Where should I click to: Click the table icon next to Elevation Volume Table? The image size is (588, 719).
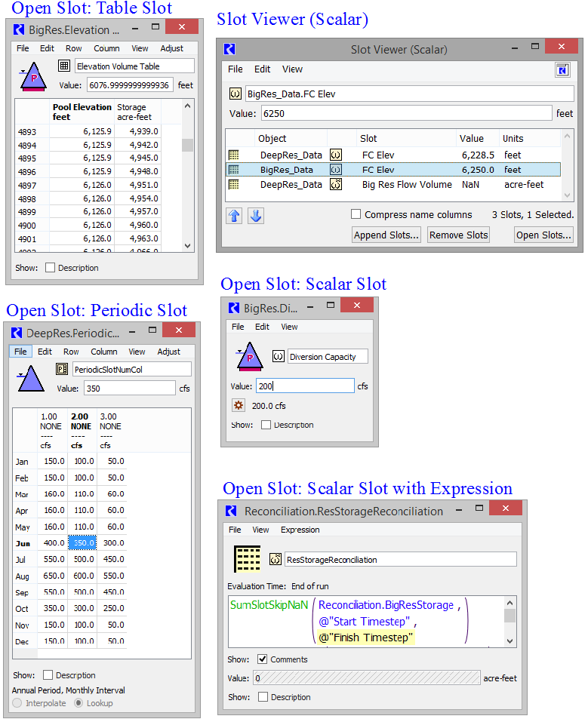pos(64,66)
